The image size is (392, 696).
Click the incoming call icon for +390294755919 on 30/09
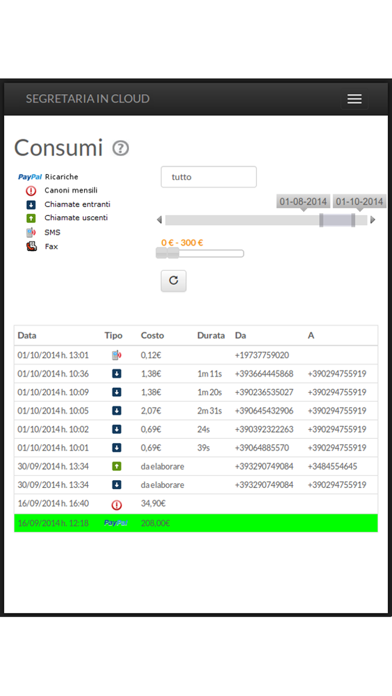tap(116, 485)
